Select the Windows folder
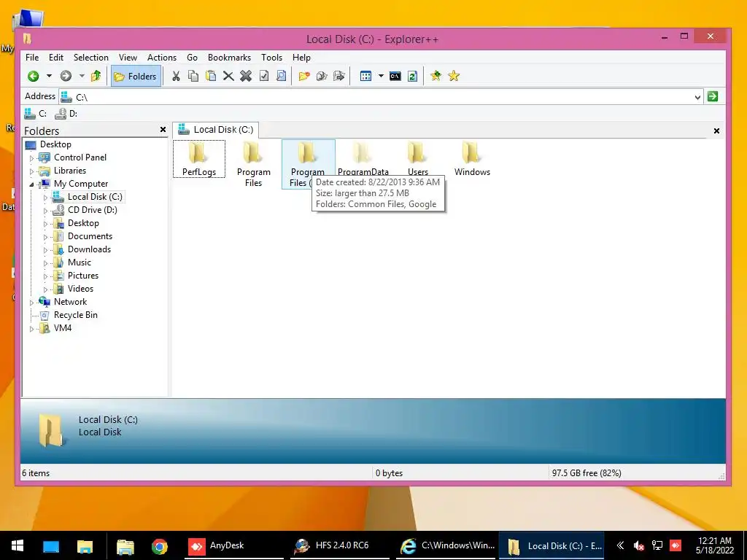The width and height of the screenshot is (747, 560). 472,159
